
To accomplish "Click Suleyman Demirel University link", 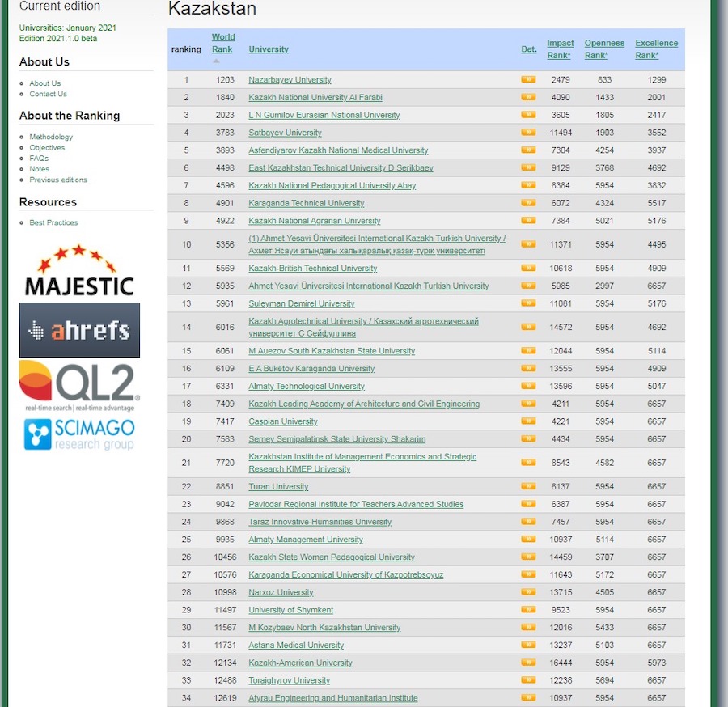I will [301, 304].
